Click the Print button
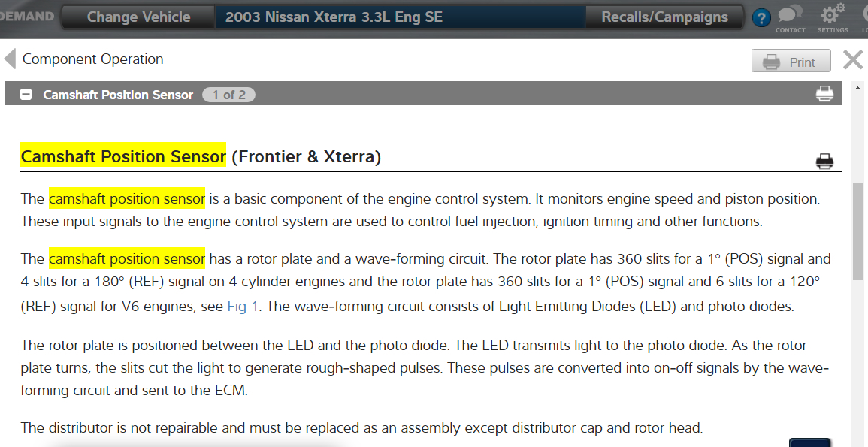This screenshot has width=868, height=447. (791, 62)
